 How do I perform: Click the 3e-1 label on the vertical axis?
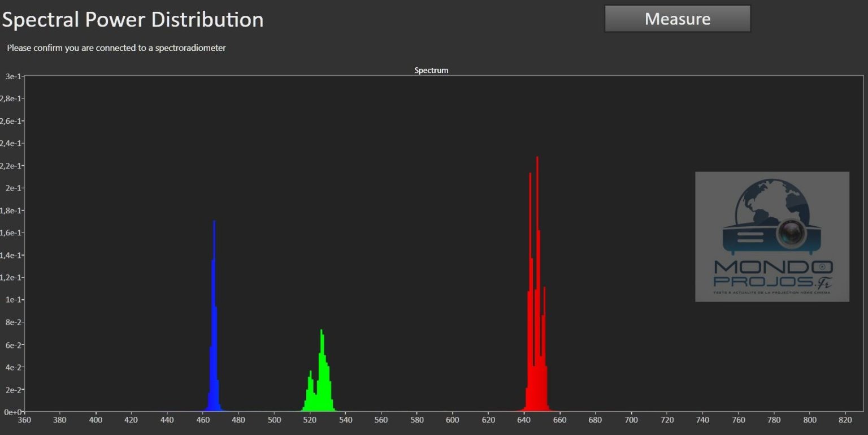(x=12, y=76)
